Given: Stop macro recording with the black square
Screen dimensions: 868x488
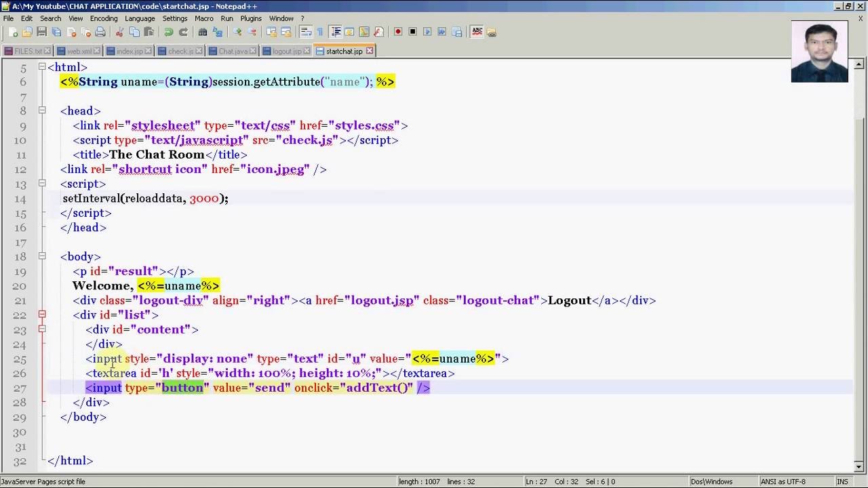Looking at the screenshot, I should (x=412, y=32).
